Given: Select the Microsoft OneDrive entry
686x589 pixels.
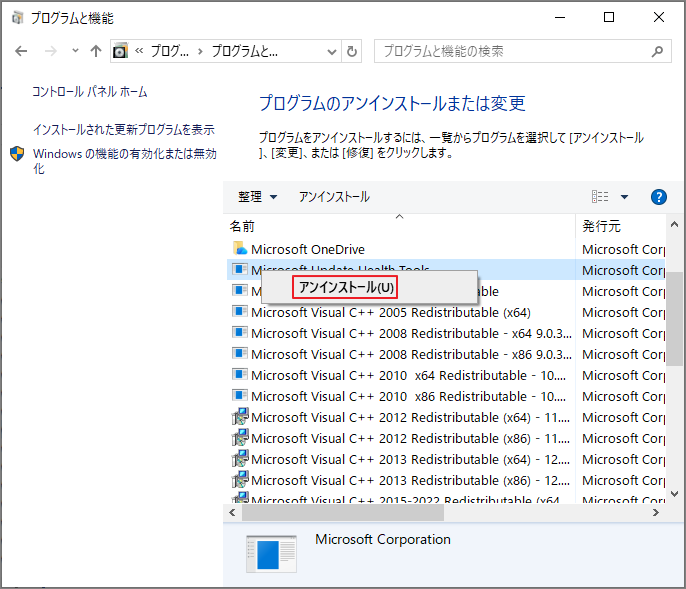Looking at the screenshot, I should 308,249.
